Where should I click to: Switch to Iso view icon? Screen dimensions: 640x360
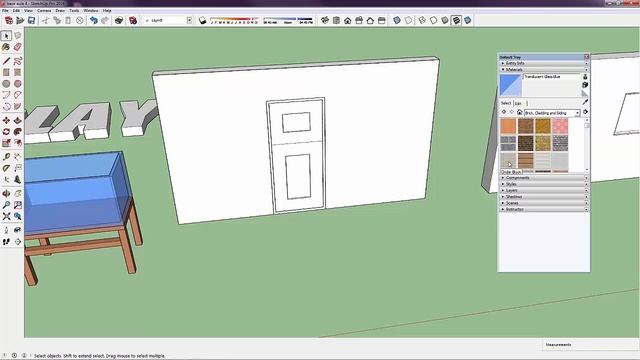point(325,20)
